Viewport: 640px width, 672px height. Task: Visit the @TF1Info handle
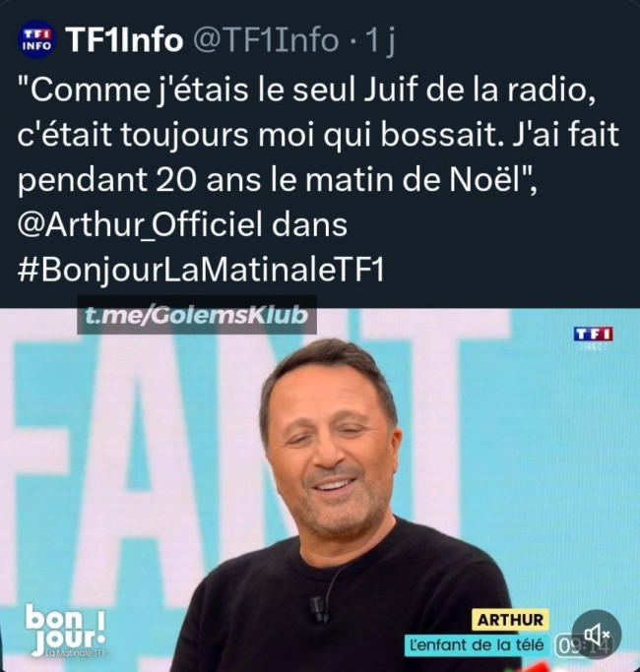[x=267, y=39]
